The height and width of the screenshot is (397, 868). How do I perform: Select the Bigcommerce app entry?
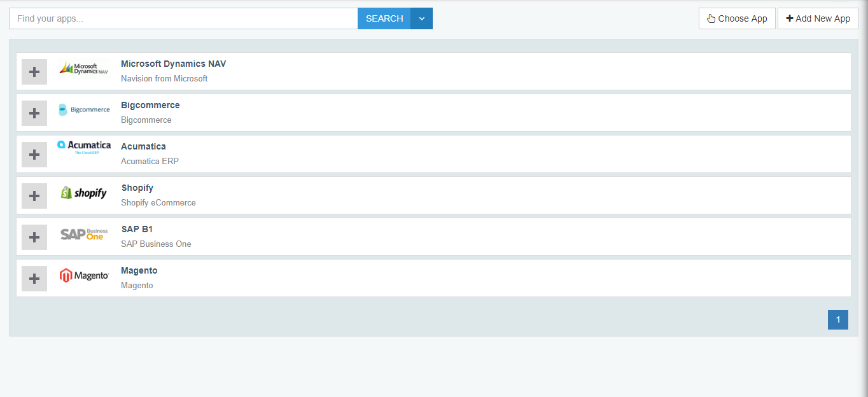pos(150,104)
